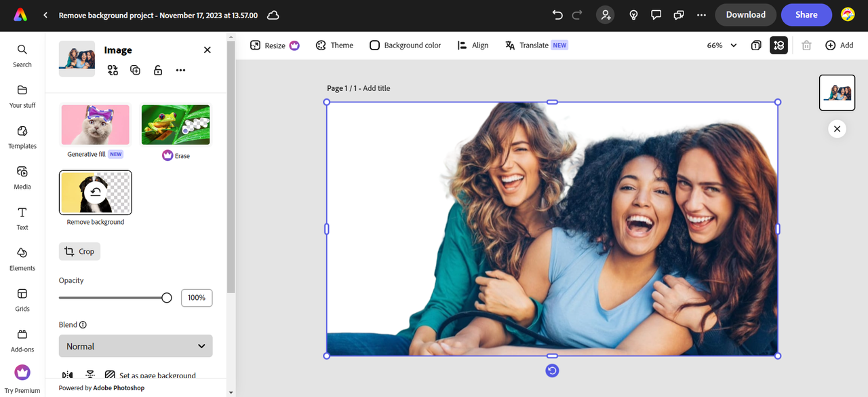This screenshot has width=868, height=397.
Task: Click the Download button
Action: [745, 15]
